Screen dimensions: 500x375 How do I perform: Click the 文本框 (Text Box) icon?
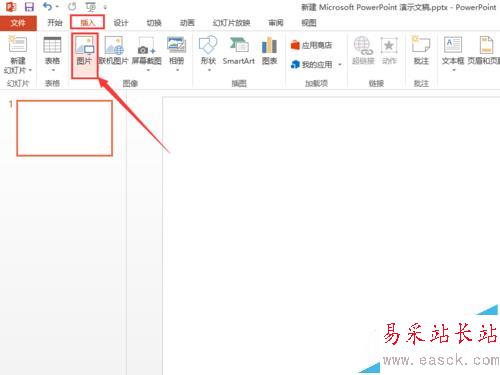click(x=453, y=45)
